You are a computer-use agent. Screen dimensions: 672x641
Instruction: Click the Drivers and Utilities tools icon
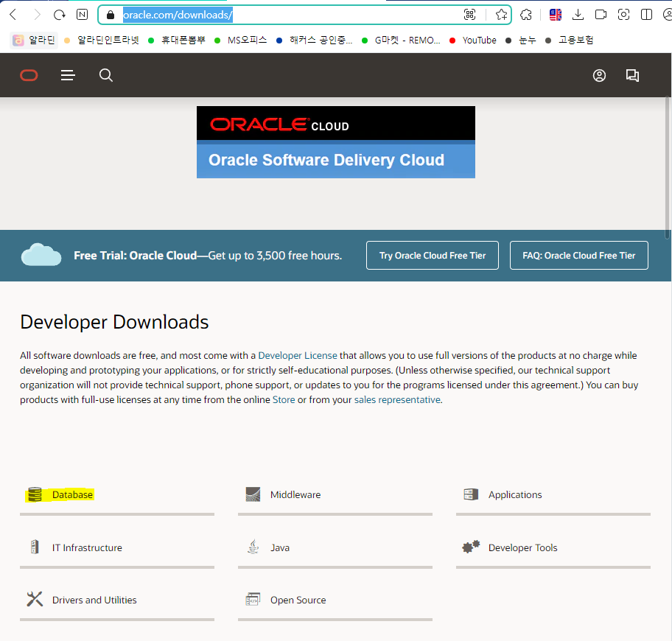click(35, 599)
